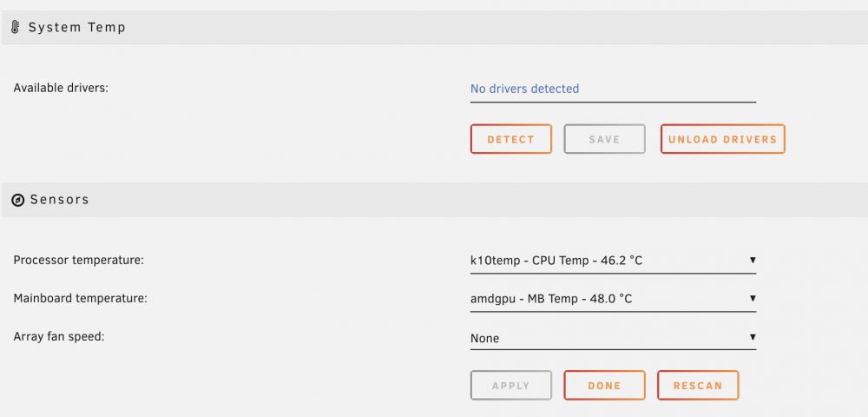Select the System Temp section header
This screenshot has height=417, width=868.
pyautogui.click(x=435, y=27)
